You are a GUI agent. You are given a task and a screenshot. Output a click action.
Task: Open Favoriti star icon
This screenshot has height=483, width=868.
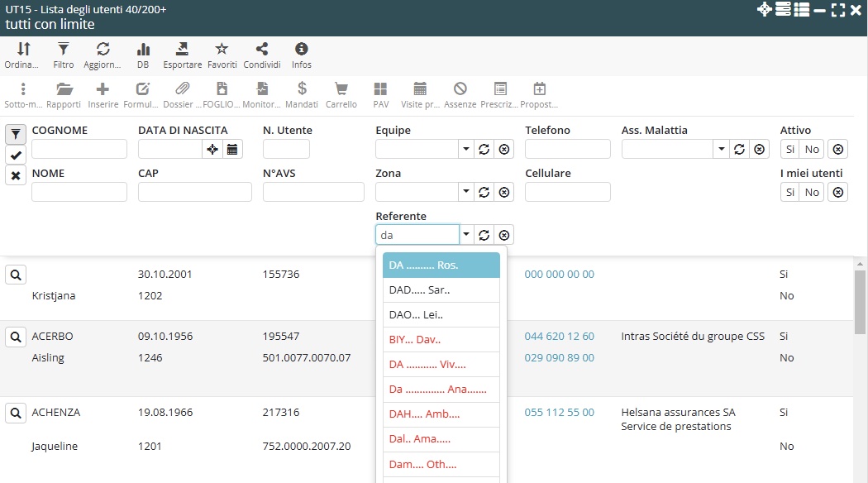[222, 50]
